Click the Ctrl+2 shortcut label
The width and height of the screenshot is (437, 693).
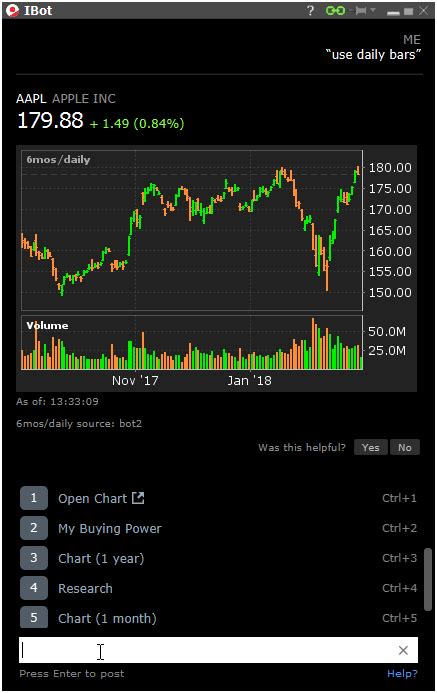point(399,528)
